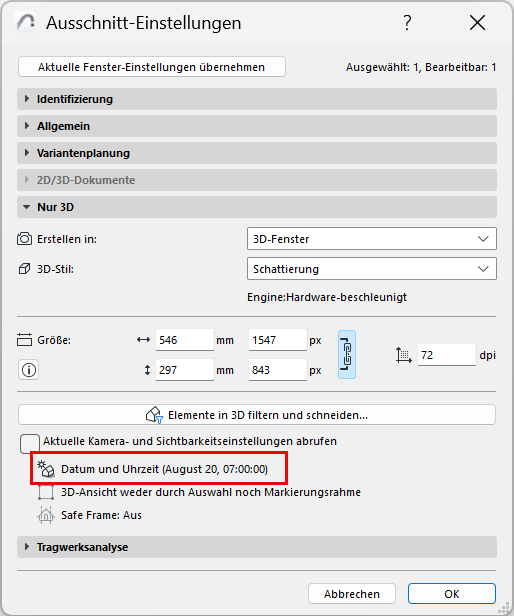The height and width of the screenshot is (616, 514).
Task: Click the 3D-Stil cube icon
Action: 24,269
